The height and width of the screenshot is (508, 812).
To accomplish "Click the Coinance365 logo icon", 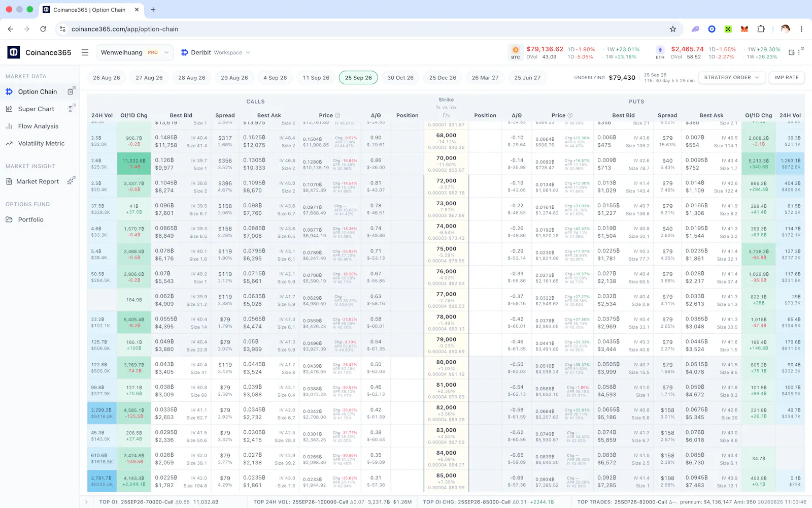I will point(14,52).
